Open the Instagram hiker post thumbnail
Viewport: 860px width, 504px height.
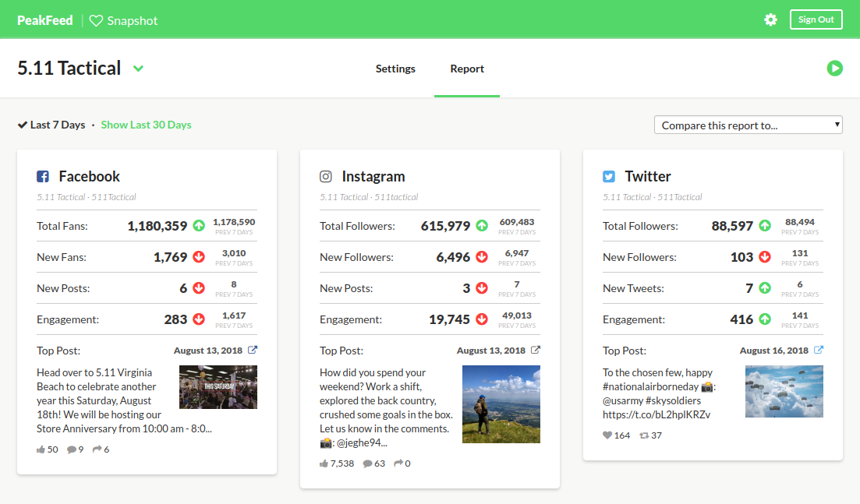click(501, 404)
